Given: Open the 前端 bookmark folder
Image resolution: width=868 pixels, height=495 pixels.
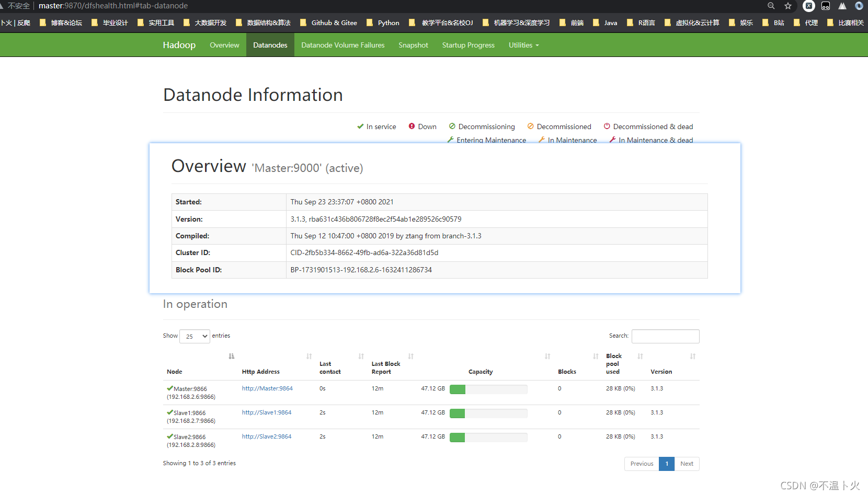Looking at the screenshot, I should click(x=572, y=22).
